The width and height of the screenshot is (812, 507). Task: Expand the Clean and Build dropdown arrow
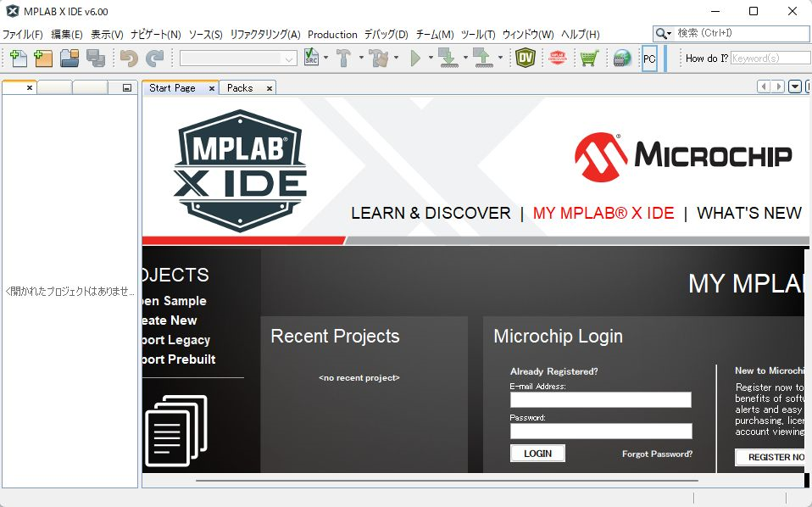396,58
